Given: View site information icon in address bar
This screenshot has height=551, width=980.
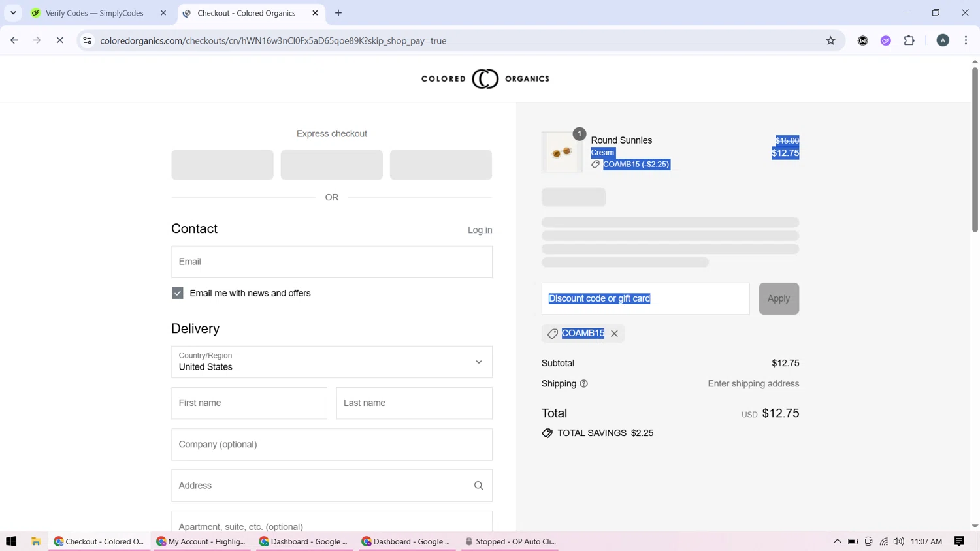Looking at the screenshot, I should [87, 40].
